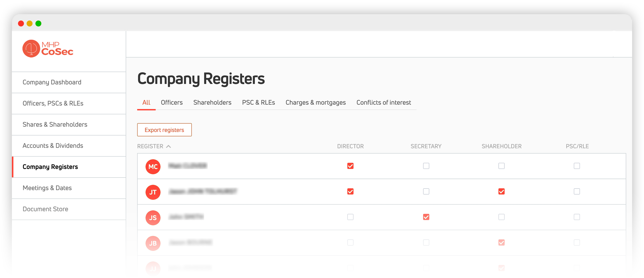Go to Accounts & Dividends
The height and width of the screenshot is (278, 644).
[69, 146]
